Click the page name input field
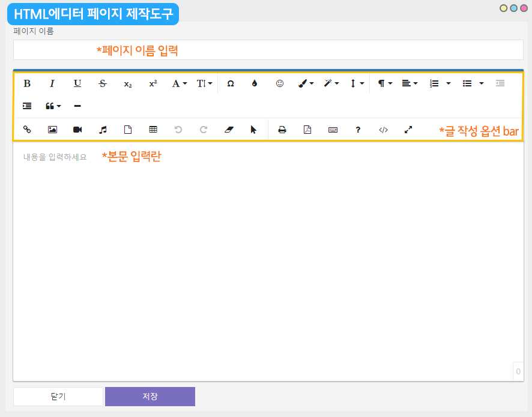Screen dimensions: 532x417 click(x=268, y=50)
